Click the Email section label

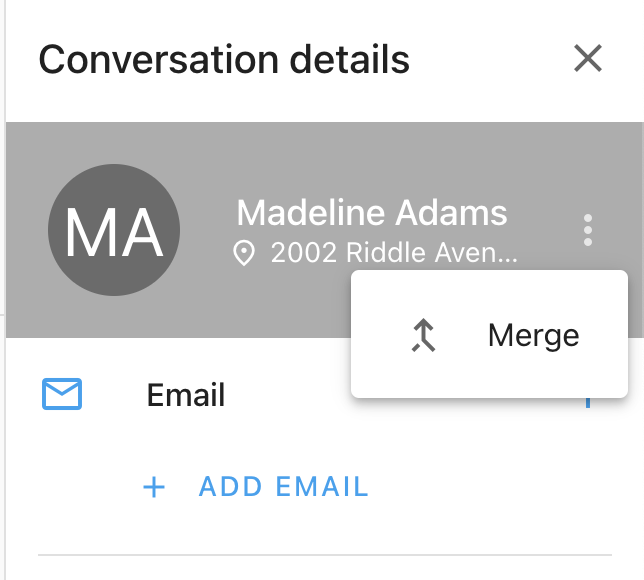pyautogui.click(x=186, y=395)
